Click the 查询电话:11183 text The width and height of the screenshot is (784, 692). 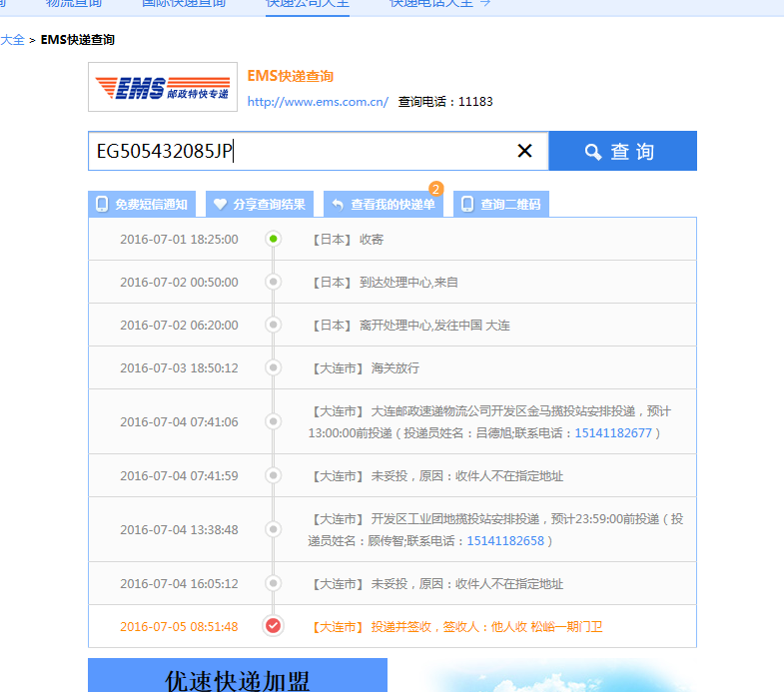pos(445,102)
